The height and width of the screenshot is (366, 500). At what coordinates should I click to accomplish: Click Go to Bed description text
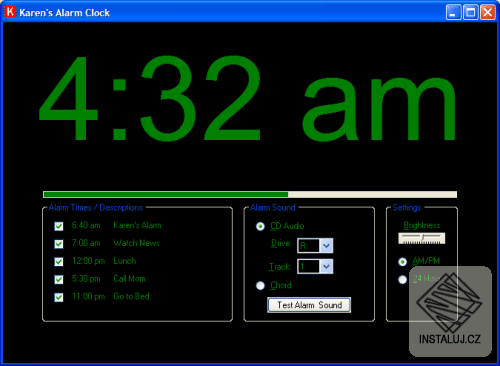[131, 296]
